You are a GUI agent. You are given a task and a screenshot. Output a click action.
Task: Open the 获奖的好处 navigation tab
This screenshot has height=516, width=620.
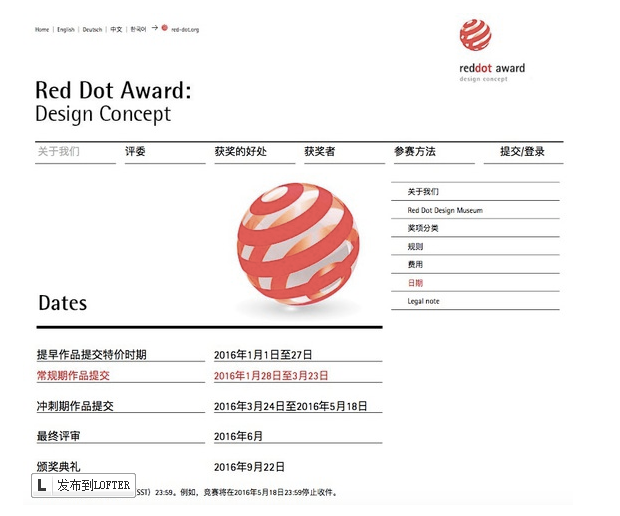tap(240, 151)
